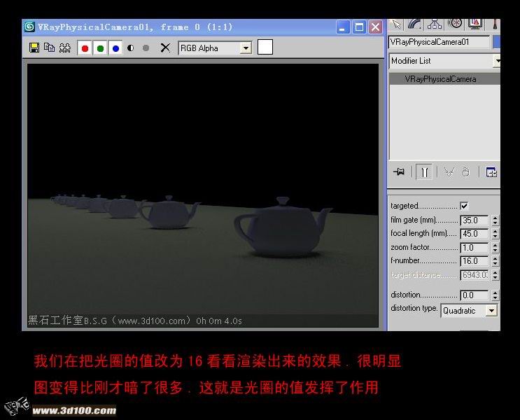The width and height of the screenshot is (520, 420).
Task: Click the clone render window icon
Action: click(x=50, y=48)
